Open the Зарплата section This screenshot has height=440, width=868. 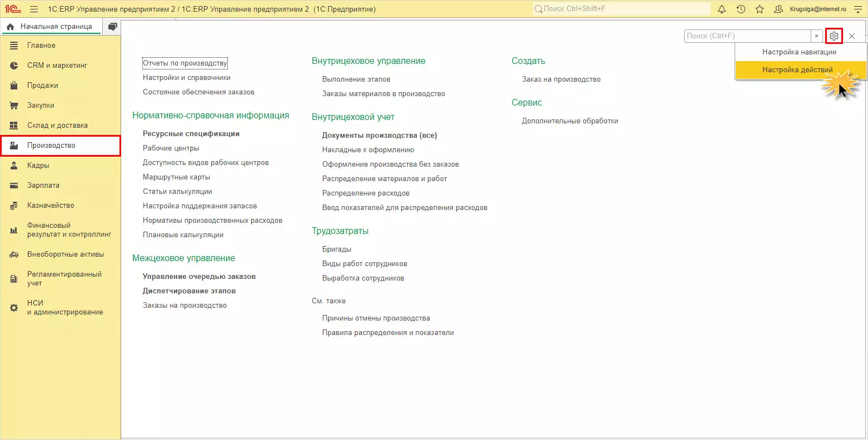tap(61, 186)
